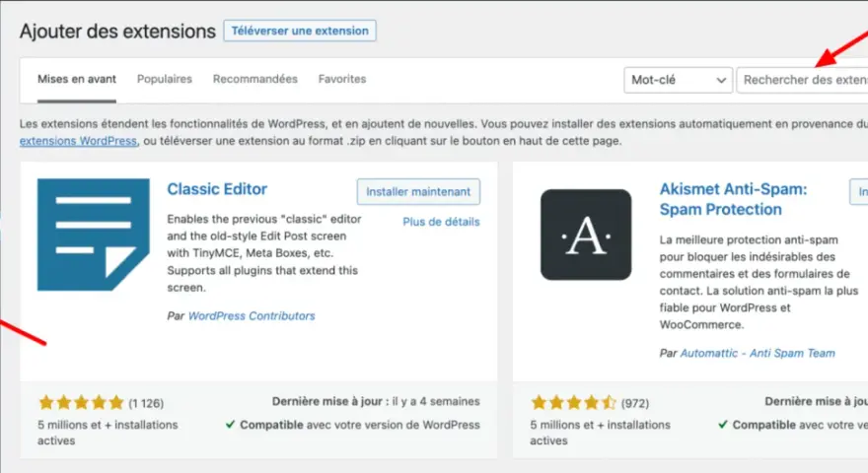This screenshot has width=868, height=473.
Task: Click Classic Editor's '5 millions et + installations' text
Action: [x=108, y=433]
